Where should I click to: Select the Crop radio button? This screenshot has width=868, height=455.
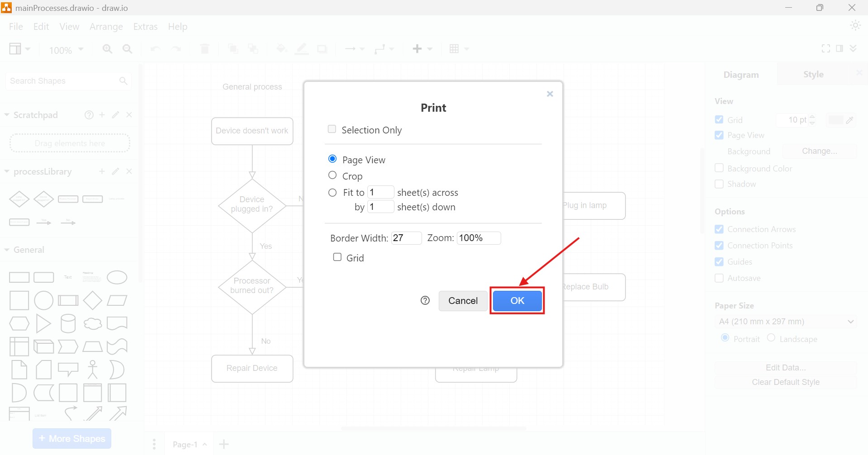[x=332, y=175]
